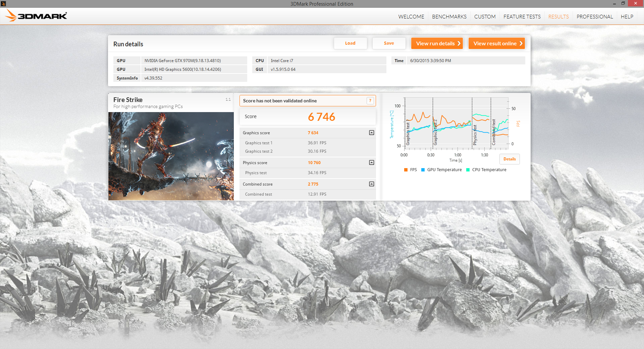Click the Combined score value 2 775

pyautogui.click(x=313, y=184)
